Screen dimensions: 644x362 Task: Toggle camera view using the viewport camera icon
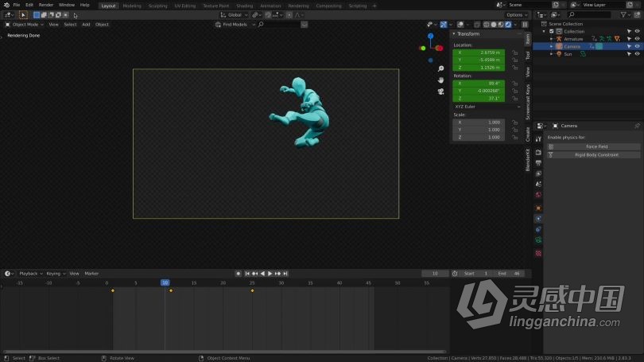[x=440, y=91]
